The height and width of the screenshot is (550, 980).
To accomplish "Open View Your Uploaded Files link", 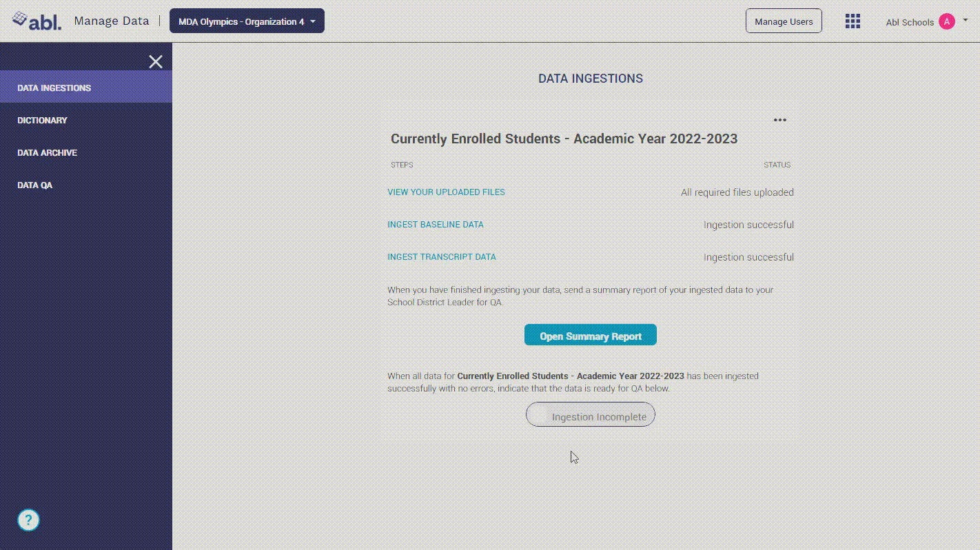I will point(446,192).
